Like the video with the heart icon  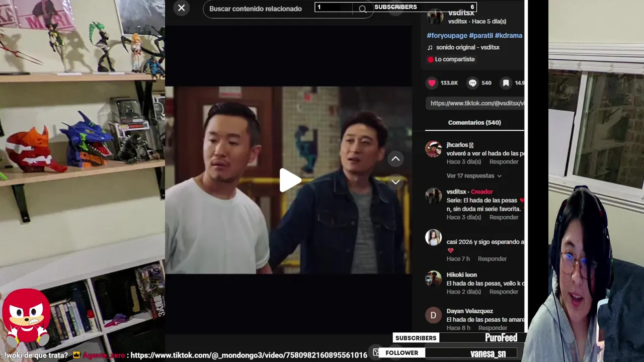point(432,83)
